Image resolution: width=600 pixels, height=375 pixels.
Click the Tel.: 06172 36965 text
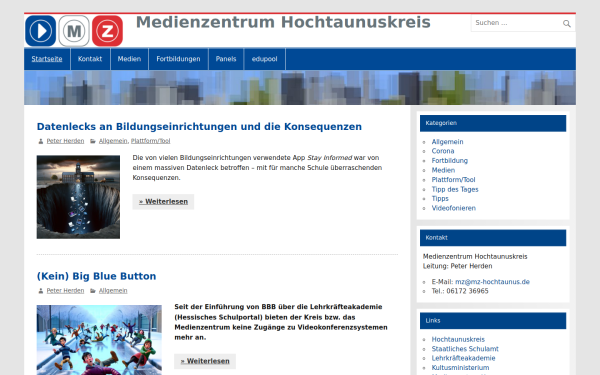click(x=460, y=291)
